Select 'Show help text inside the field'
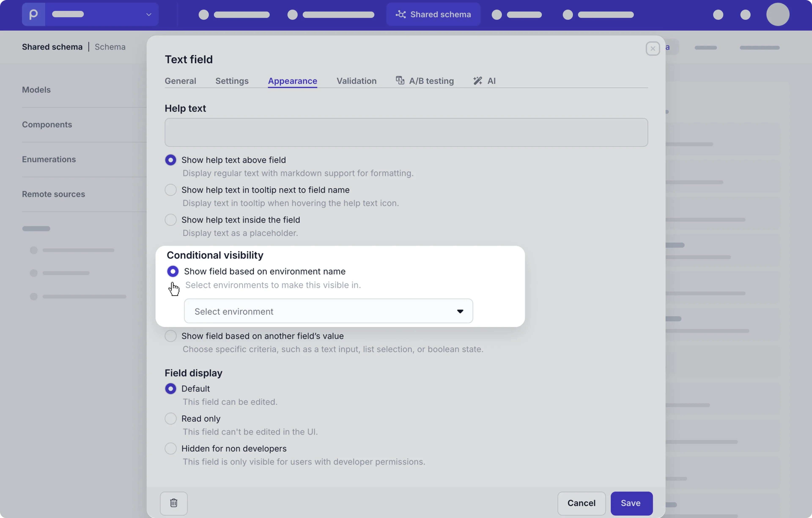812x518 pixels. (x=171, y=219)
